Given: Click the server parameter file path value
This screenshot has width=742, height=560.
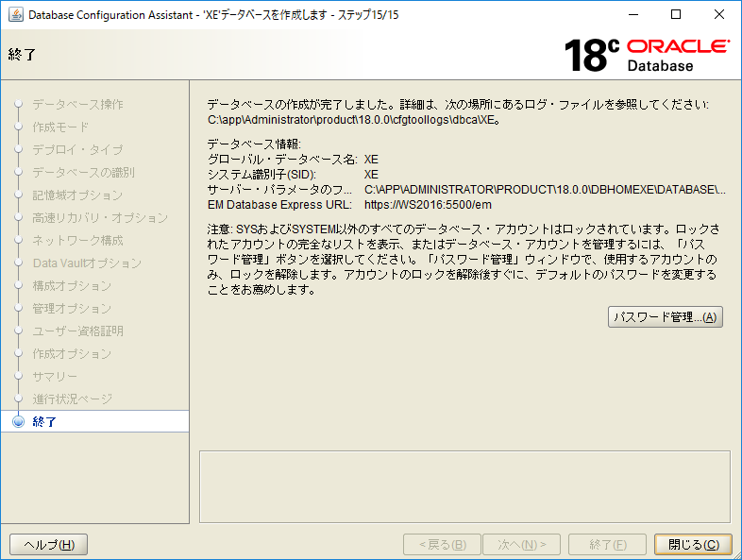Looking at the screenshot, I should click(x=545, y=190).
